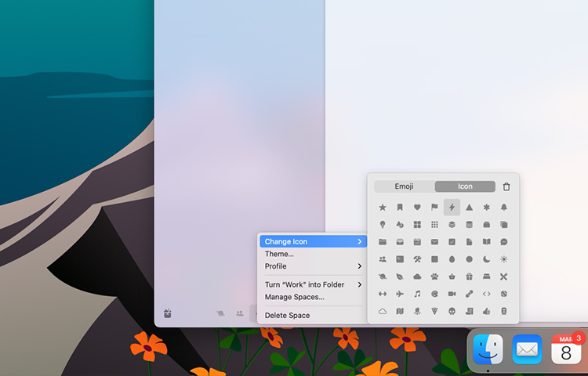Screen dimensions: 588x376
Task: Open the Change Icon menu item
Action: pos(313,241)
